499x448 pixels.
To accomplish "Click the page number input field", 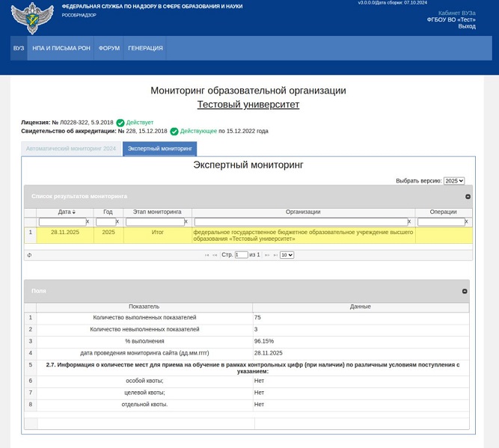I will 241,255.
